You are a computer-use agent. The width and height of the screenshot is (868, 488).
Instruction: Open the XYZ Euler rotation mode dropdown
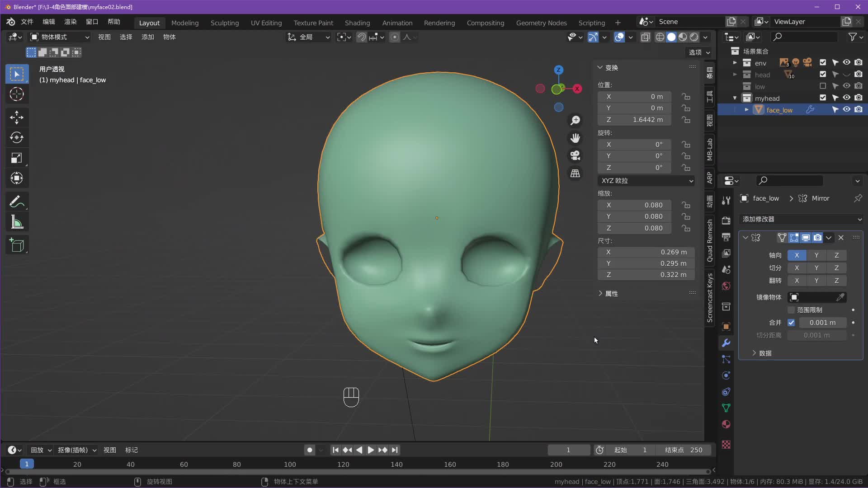click(646, 181)
